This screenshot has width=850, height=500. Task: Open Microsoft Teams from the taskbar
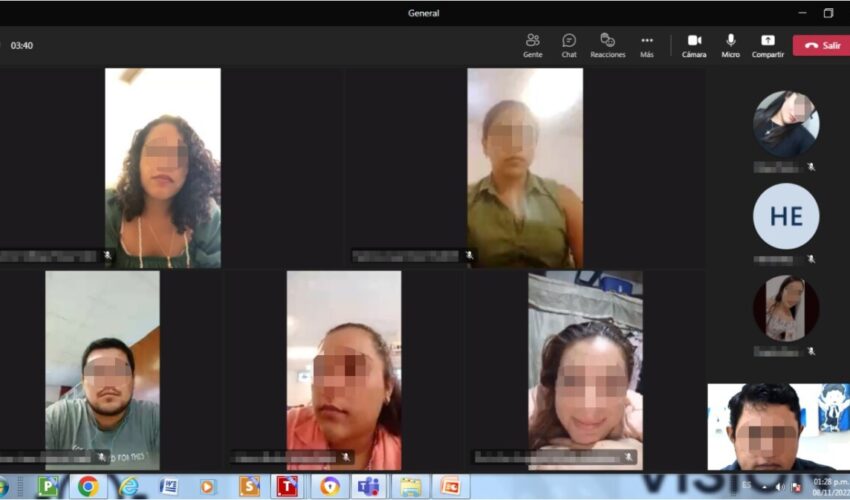click(x=369, y=486)
